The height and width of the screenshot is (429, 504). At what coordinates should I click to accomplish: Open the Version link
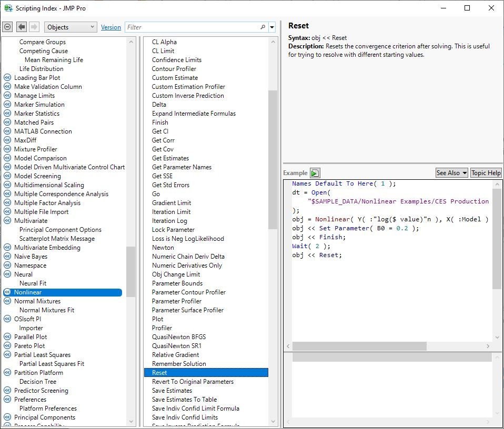tap(110, 27)
